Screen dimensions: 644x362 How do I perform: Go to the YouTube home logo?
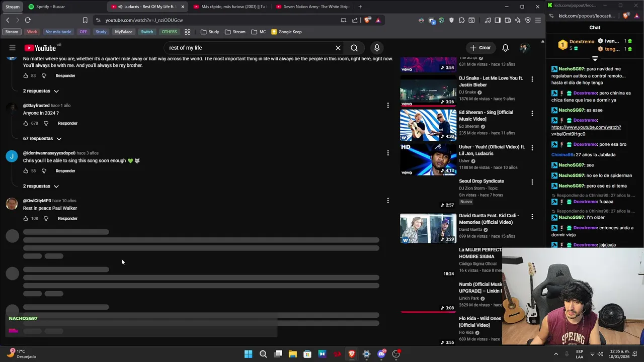click(x=40, y=48)
